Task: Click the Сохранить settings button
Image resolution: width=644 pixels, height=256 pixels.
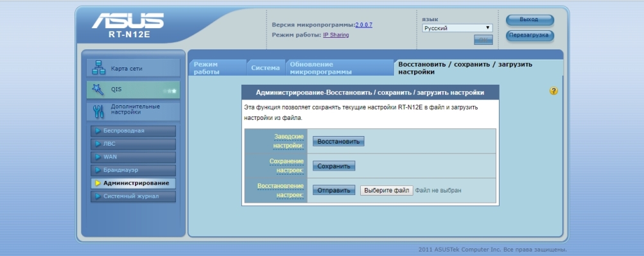Action: pyautogui.click(x=334, y=166)
